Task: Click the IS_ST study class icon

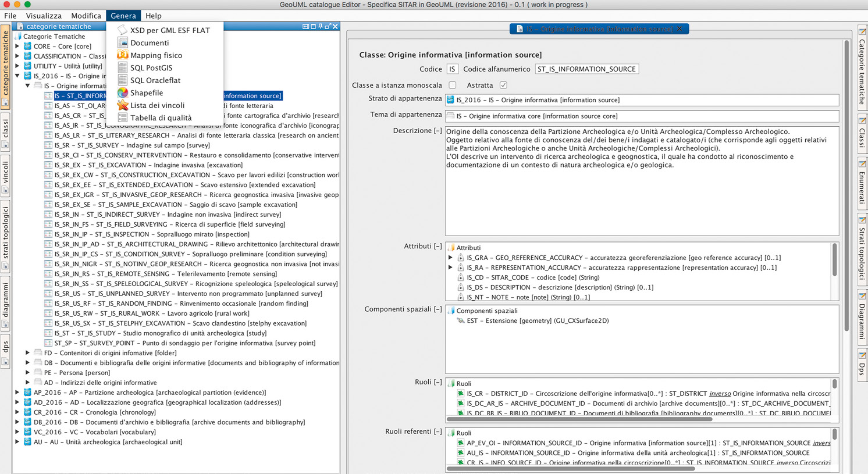Action: coord(48,333)
